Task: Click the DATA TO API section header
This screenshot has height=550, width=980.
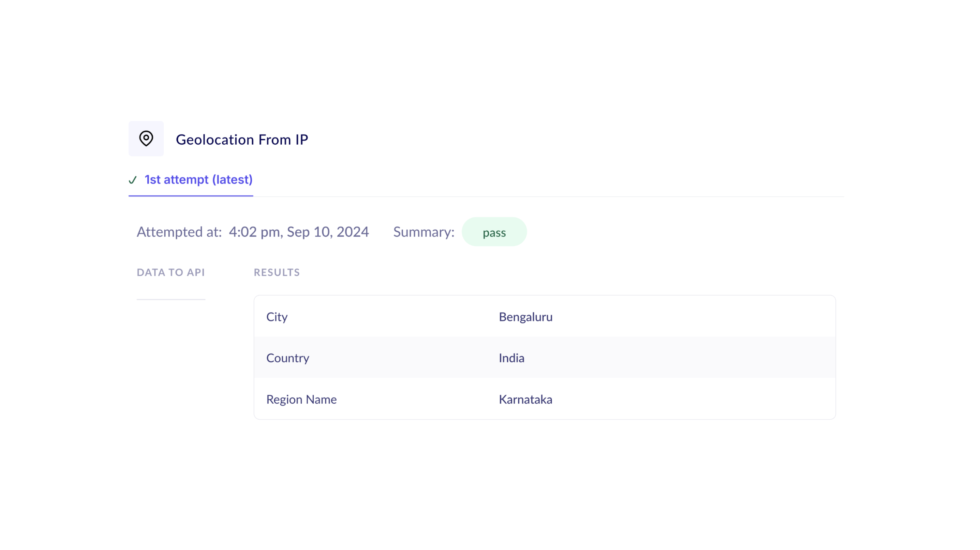Action: point(170,272)
